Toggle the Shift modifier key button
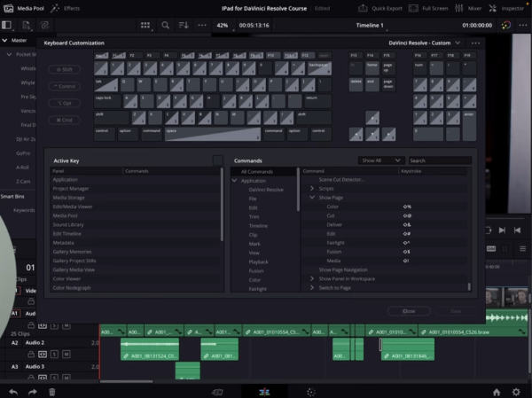532x398 pixels. (x=65, y=69)
